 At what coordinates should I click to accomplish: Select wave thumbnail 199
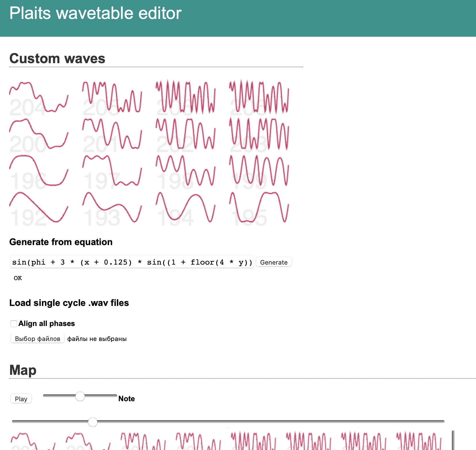click(x=259, y=171)
